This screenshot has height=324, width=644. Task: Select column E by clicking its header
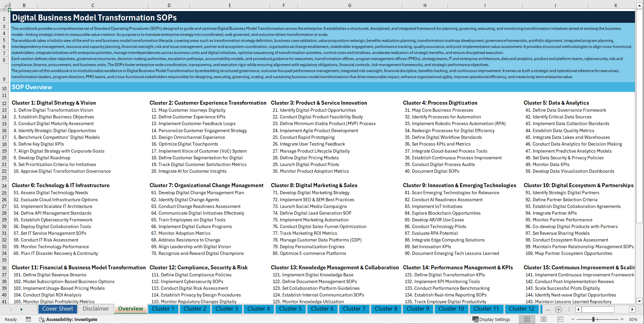point(230,5)
